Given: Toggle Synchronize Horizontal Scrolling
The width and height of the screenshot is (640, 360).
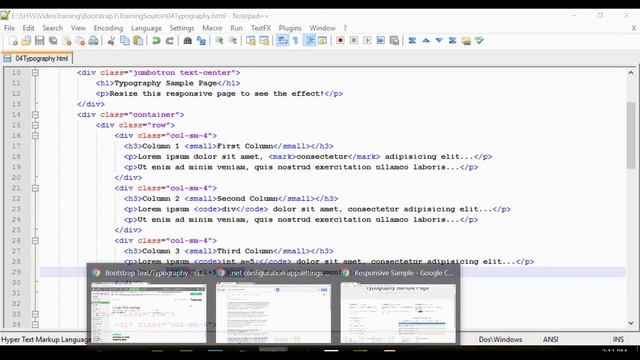Looking at the screenshot, I should click(x=264, y=41).
